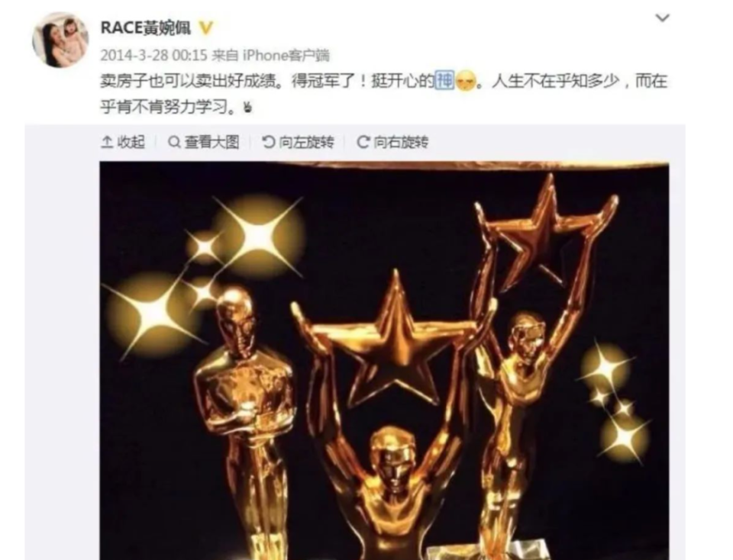Image resolution: width=733 pixels, height=560 pixels.
Task: Click the smiling face emoji in post
Action: coord(466,82)
